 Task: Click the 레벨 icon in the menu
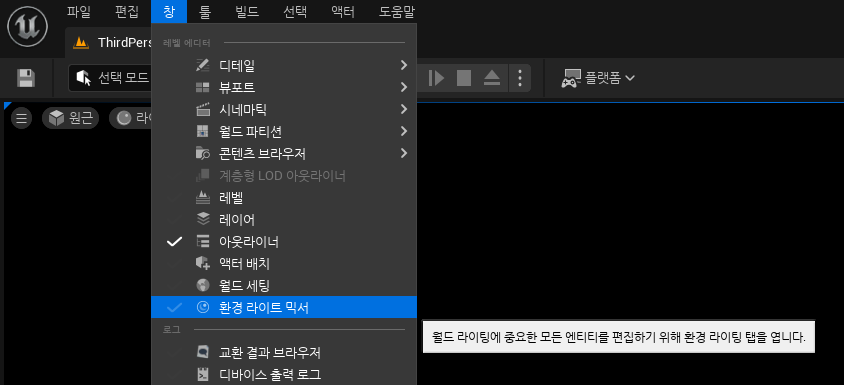point(202,198)
